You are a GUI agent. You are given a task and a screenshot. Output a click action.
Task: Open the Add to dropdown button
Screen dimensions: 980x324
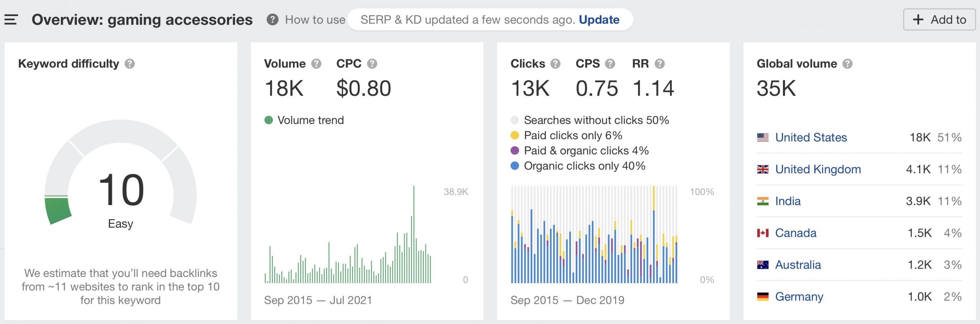tap(939, 20)
